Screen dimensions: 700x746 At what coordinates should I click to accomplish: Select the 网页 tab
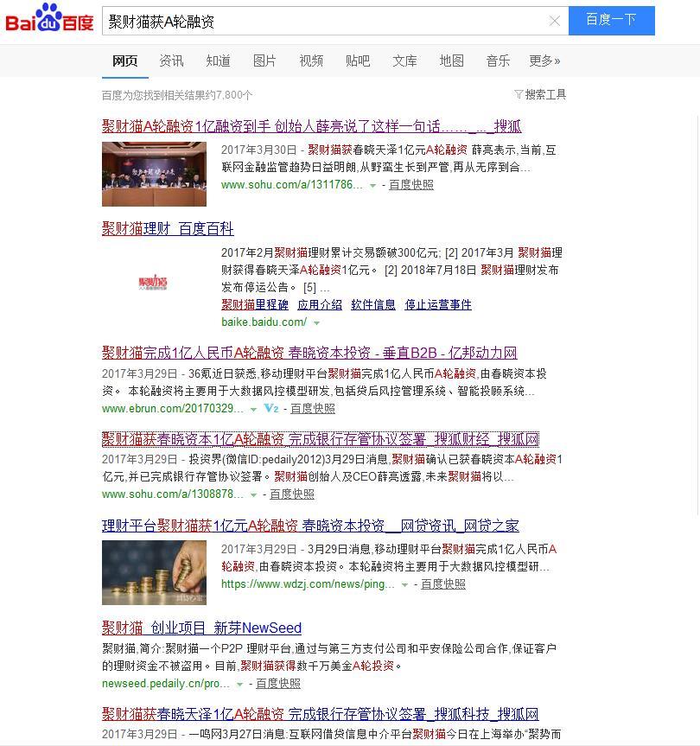tap(125, 61)
